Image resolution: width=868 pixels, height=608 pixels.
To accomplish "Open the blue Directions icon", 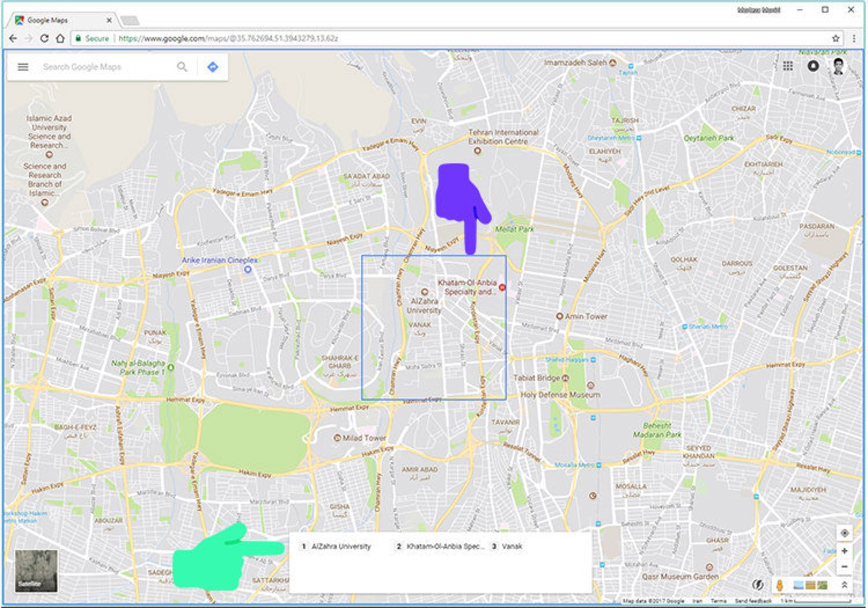I will tap(212, 67).
